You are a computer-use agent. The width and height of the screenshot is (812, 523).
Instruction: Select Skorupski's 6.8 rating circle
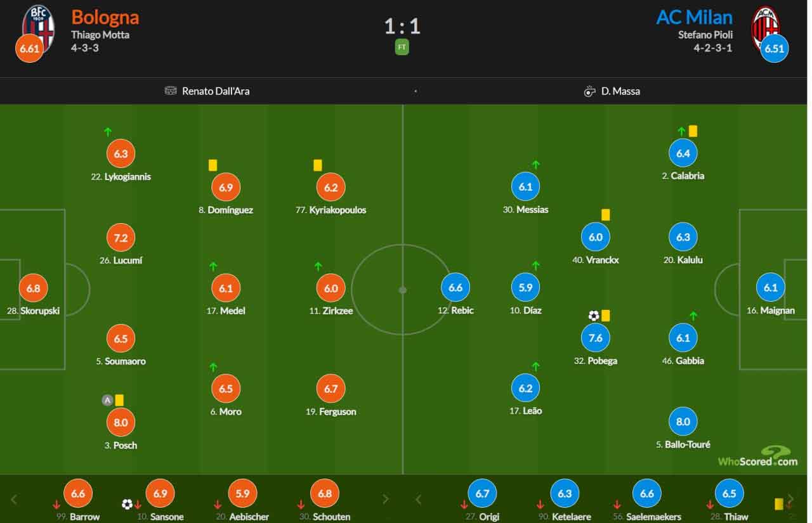(x=33, y=288)
